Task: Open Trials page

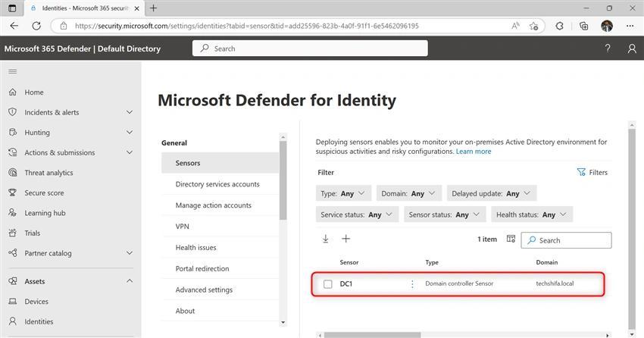Action: (x=32, y=233)
